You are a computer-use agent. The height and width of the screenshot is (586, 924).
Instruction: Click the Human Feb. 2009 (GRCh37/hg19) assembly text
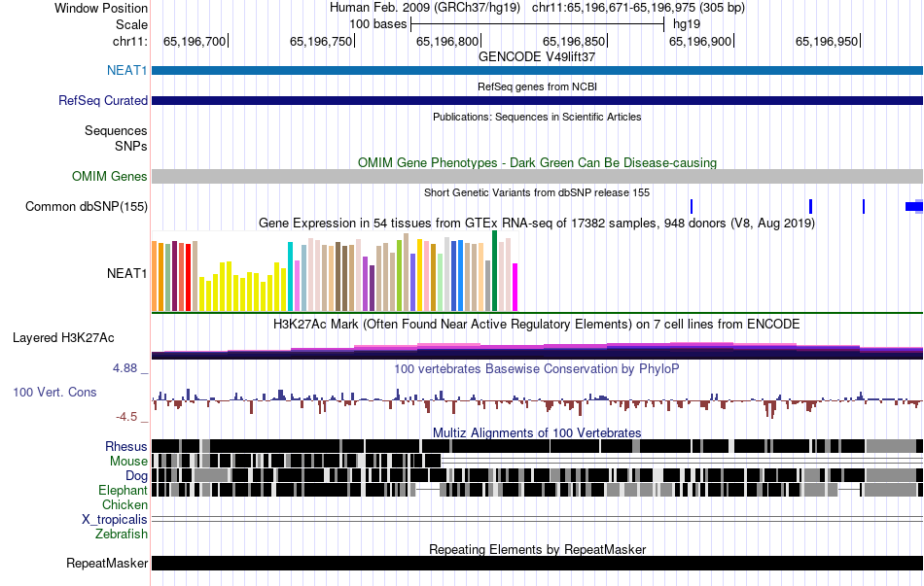click(x=425, y=8)
